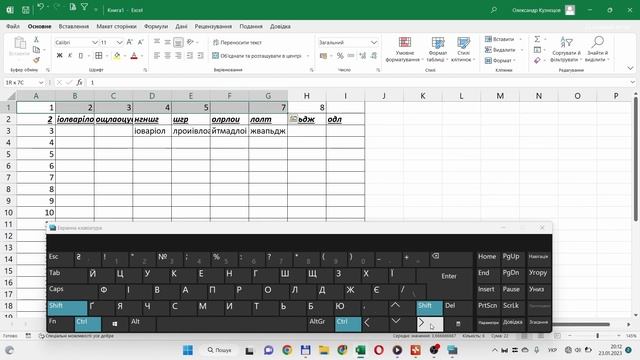Open the Файл tab
The image size is (640, 360).
13,26
